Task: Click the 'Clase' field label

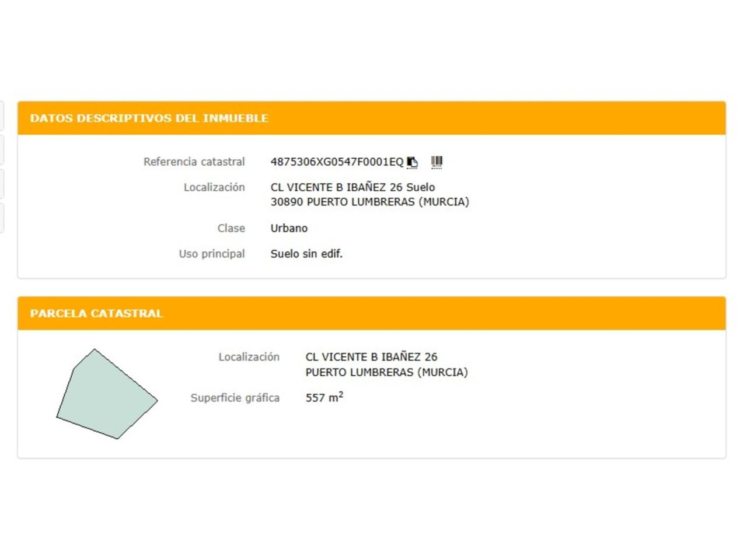Action: (231, 228)
